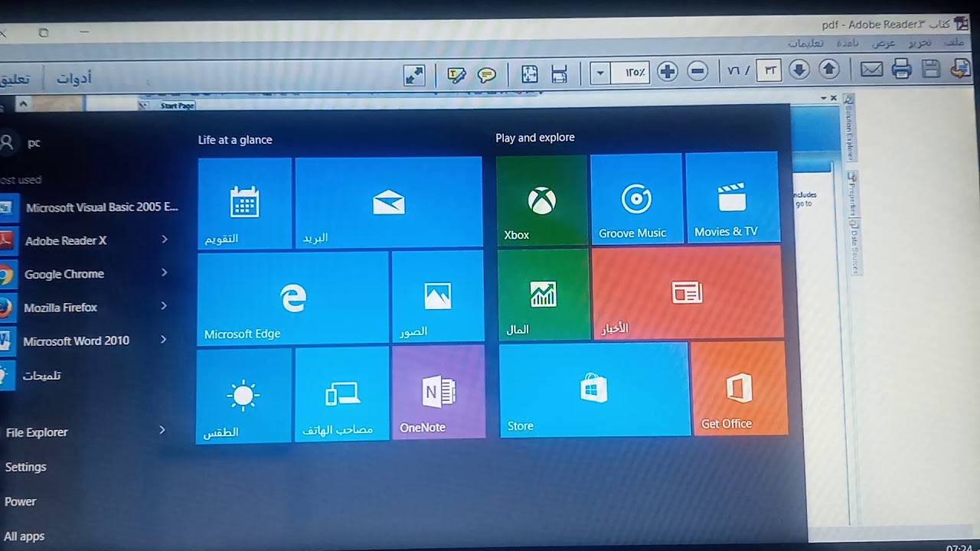Click the add sticky note icon in Adobe Reader
Image resolution: width=980 pixels, height=551 pixels.
(x=486, y=75)
